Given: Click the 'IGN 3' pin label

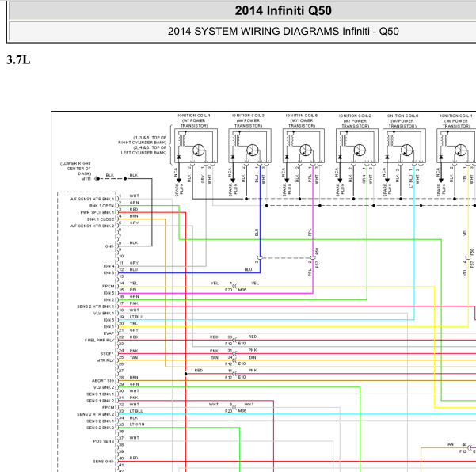Looking at the screenshot, I should [109, 273].
